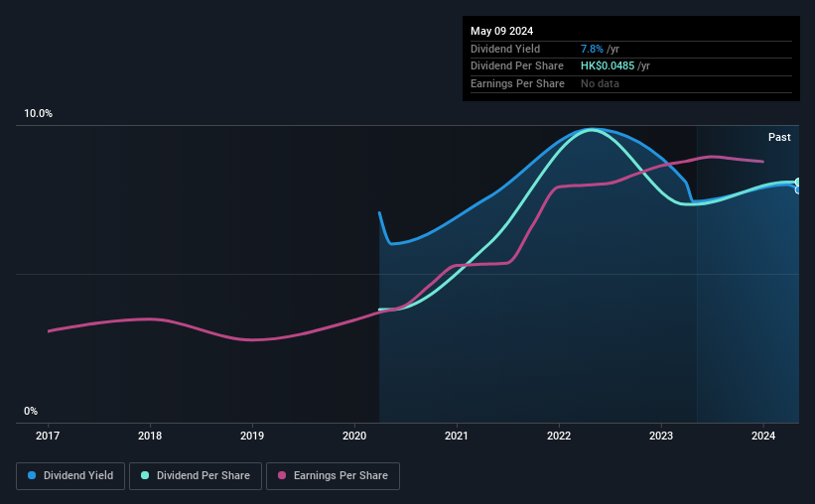Toggle the Earnings Per Share legend button
This screenshot has width=815, height=504.
click(x=333, y=476)
